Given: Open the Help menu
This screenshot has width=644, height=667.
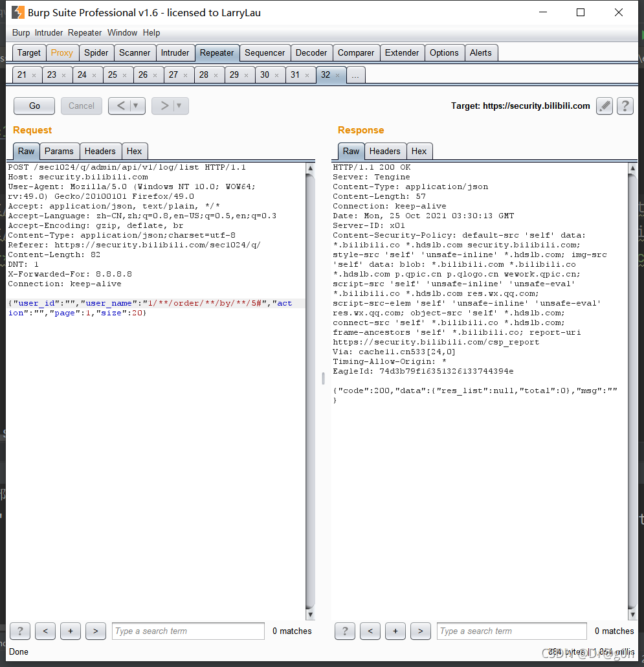Looking at the screenshot, I should tap(151, 33).
